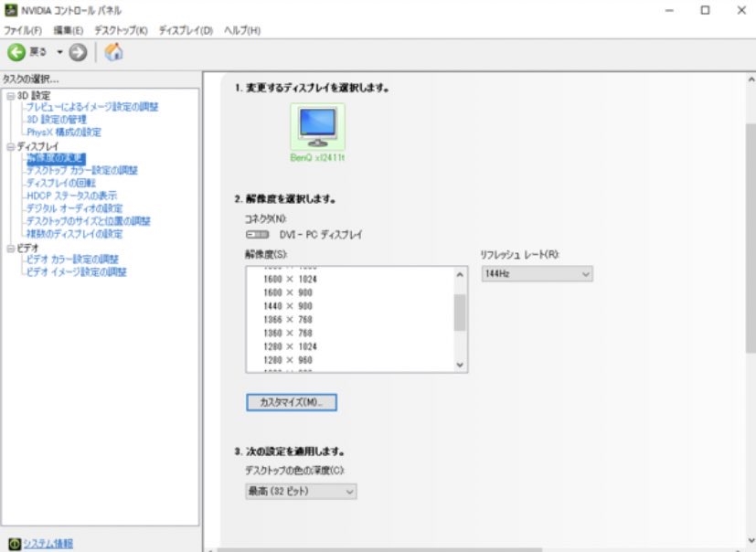Open ビデオ イメージ設定の調整

click(76, 272)
